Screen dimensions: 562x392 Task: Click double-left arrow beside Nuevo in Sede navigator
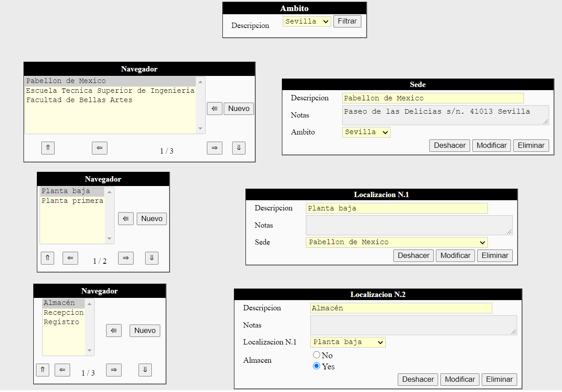(x=214, y=108)
